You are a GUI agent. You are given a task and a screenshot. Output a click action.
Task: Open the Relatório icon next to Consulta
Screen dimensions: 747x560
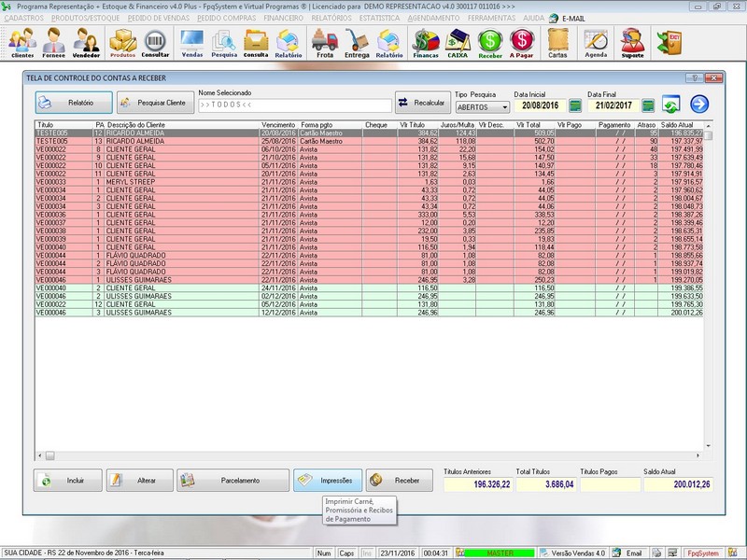(x=289, y=42)
